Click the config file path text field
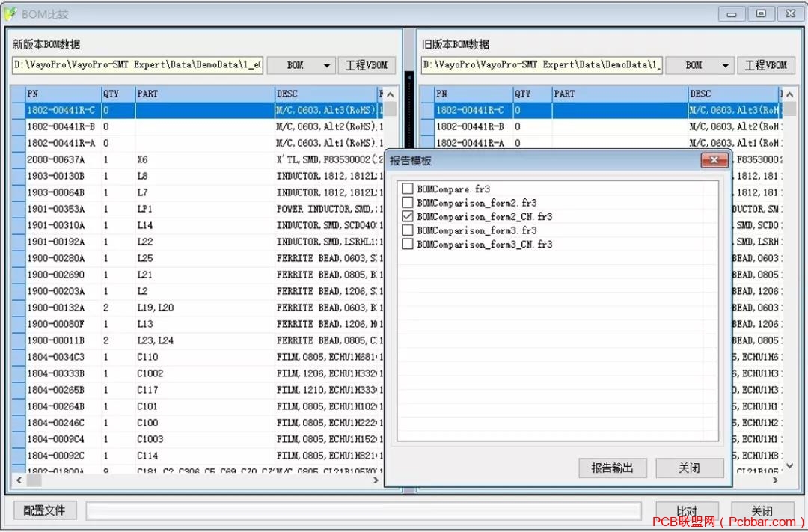 (x=364, y=511)
